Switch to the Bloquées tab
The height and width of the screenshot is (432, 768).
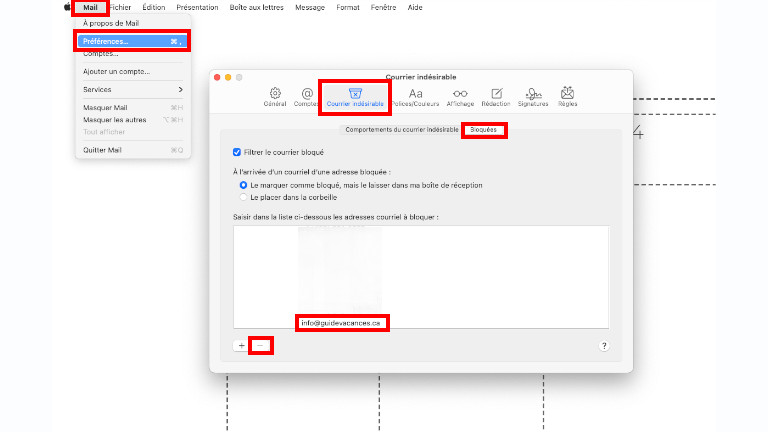[x=483, y=130]
